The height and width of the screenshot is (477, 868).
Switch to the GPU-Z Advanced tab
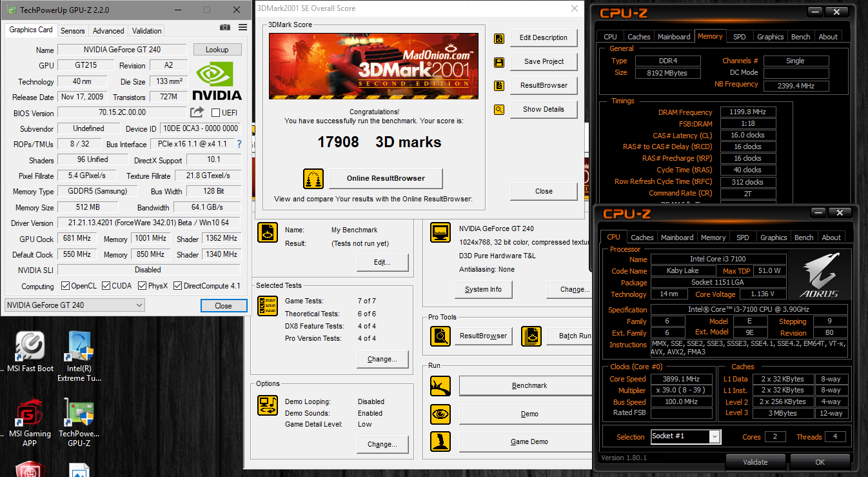pos(108,31)
